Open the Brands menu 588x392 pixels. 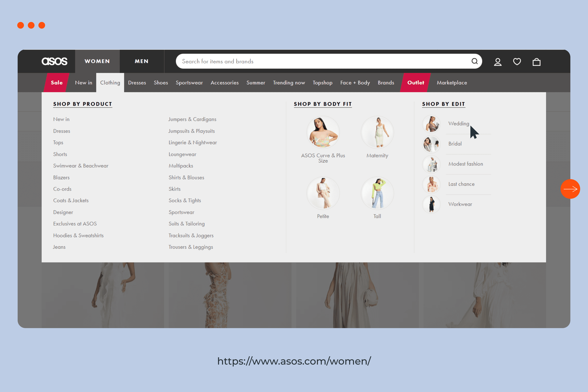(386, 83)
